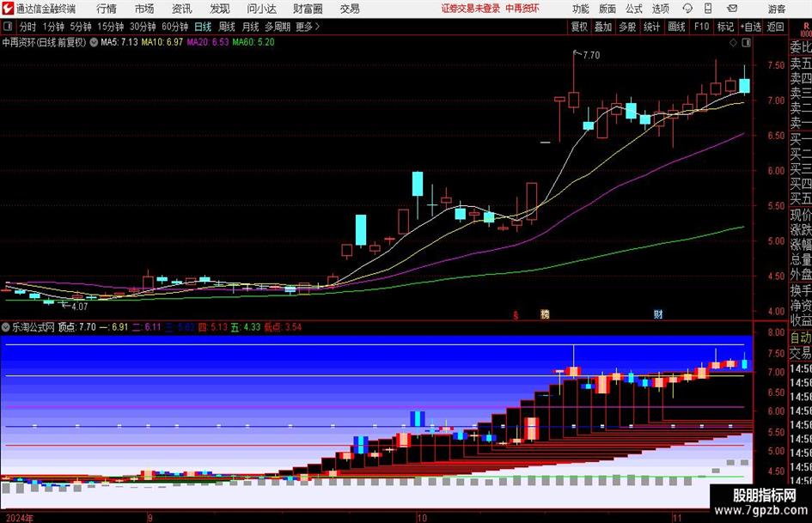Click the 自动 label in side panel
812x523 pixels.
(801, 338)
